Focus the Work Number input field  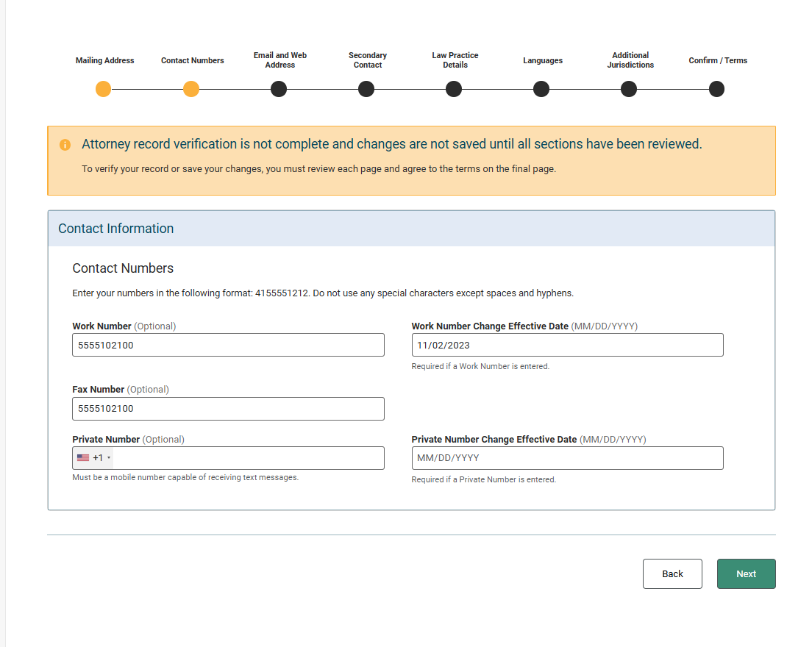coord(228,345)
